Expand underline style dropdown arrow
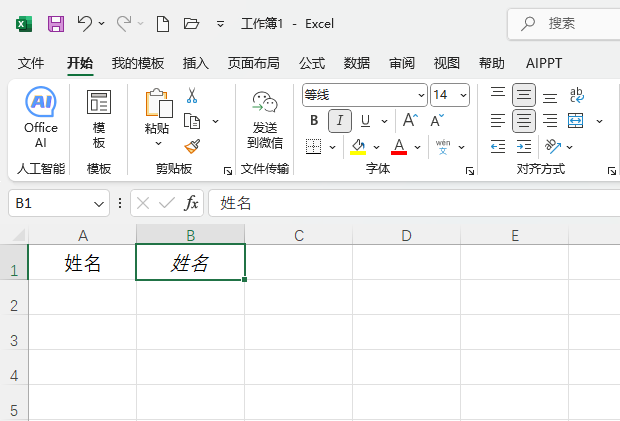620x421 pixels. [x=384, y=121]
